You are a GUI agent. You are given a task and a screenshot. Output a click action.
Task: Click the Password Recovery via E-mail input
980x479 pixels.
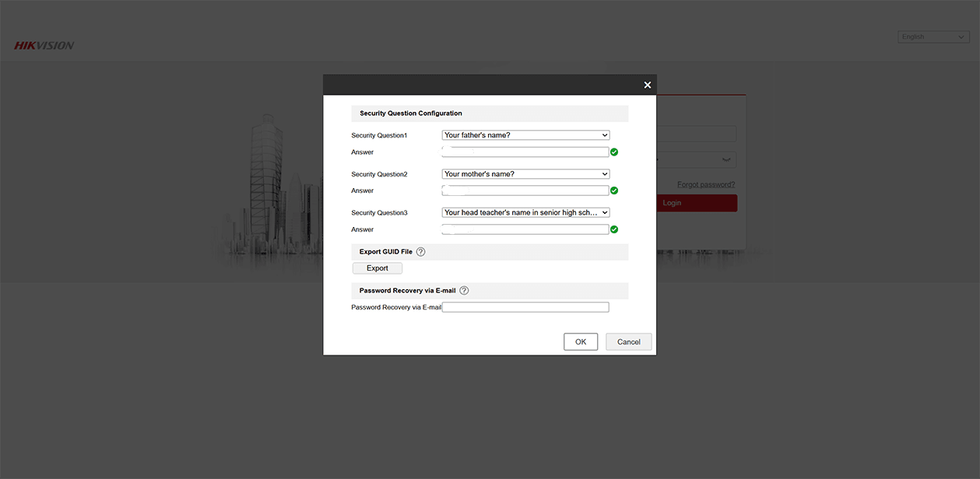coord(525,307)
